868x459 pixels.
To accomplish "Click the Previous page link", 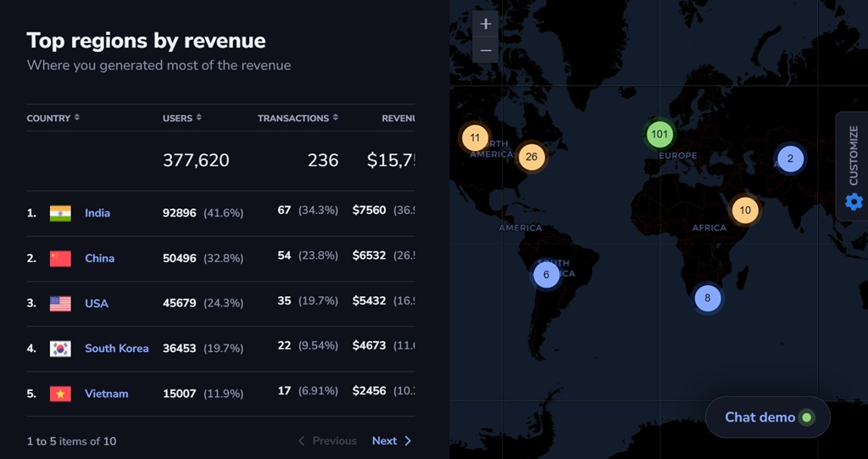I will click(x=327, y=441).
